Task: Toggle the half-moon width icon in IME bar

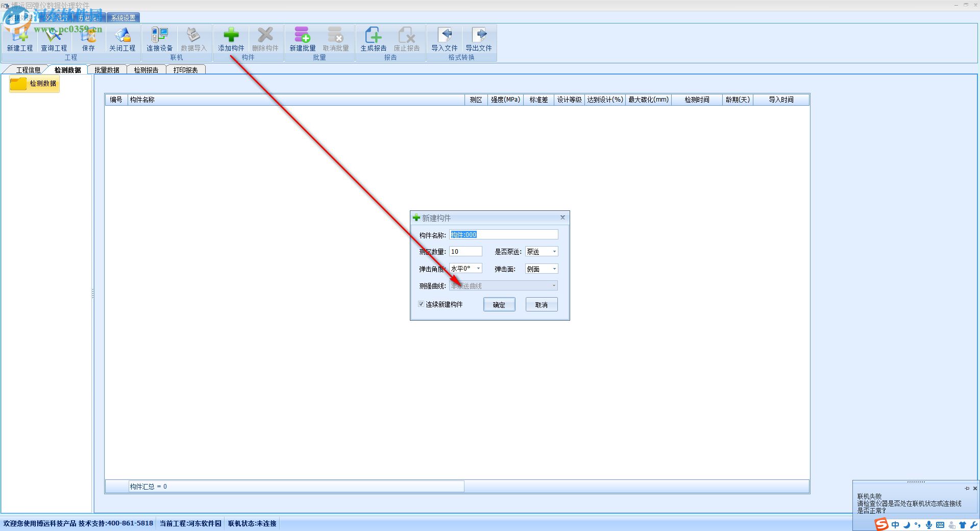Action: [907, 525]
